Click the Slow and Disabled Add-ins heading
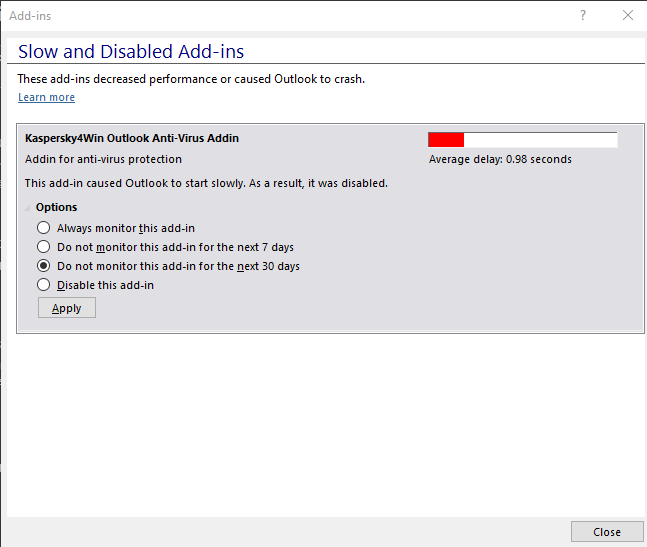 [131, 52]
